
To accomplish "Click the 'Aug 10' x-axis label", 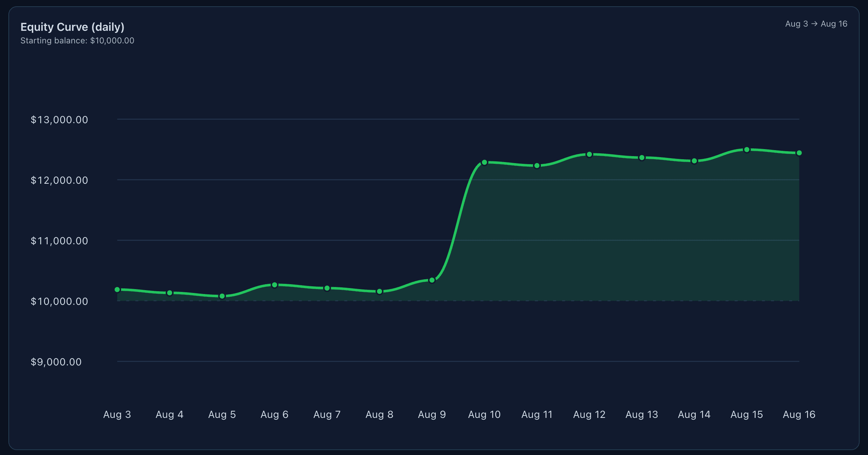I will 484,414.
